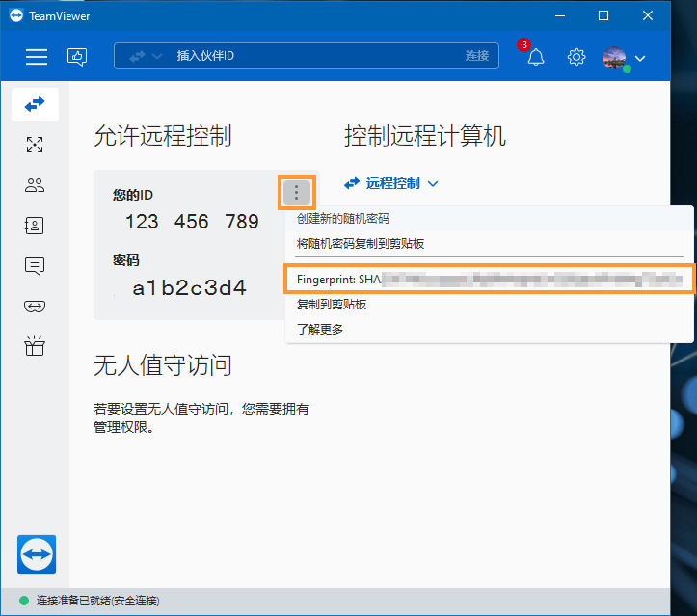Expand the account profile chevron
This screenshot has width=697, height=616.
coord(640,58)
